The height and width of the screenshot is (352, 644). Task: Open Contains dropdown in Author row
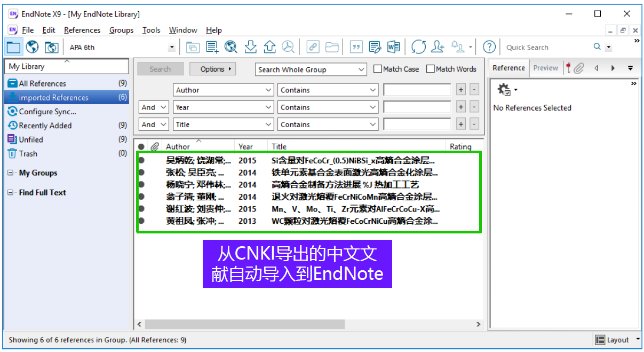coord(373,90)
